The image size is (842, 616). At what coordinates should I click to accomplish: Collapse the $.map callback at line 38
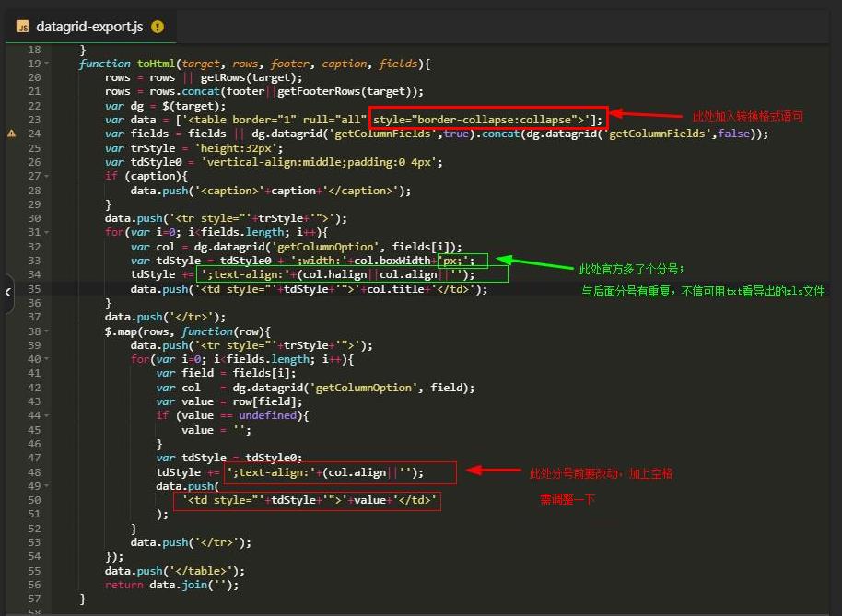tap(46, 331)
